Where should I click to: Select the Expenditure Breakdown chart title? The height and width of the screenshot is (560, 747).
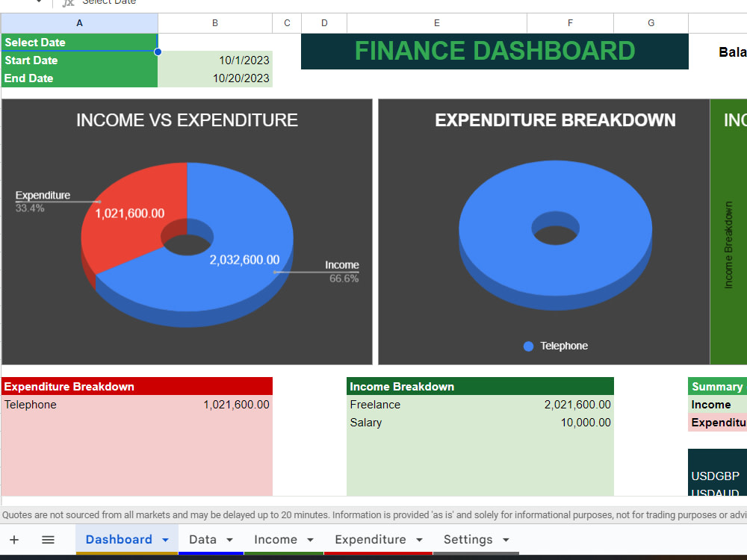coord(555,120)
